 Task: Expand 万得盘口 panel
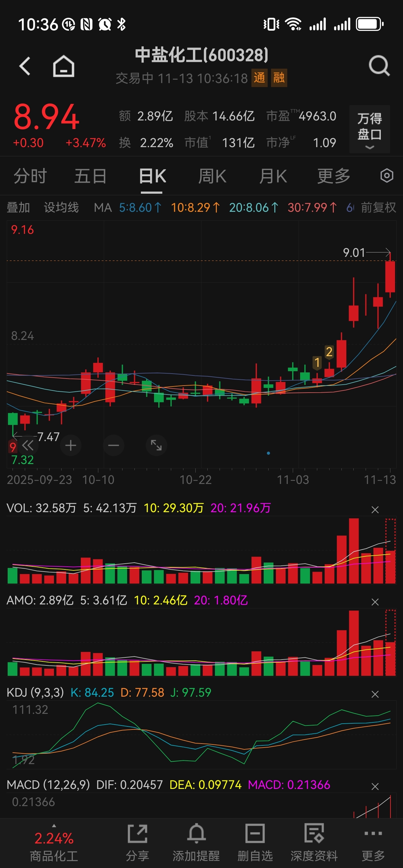(x=369, y=129)
